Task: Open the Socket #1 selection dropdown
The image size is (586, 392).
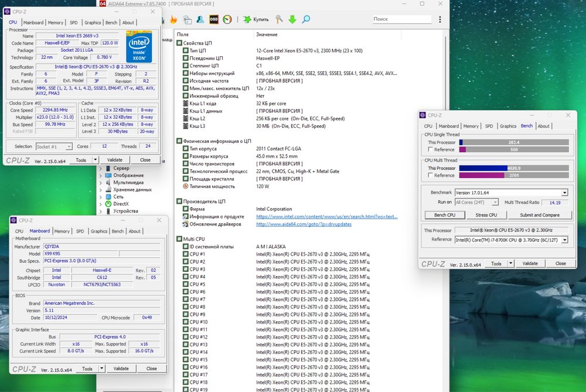Action: tap(69, 146)
